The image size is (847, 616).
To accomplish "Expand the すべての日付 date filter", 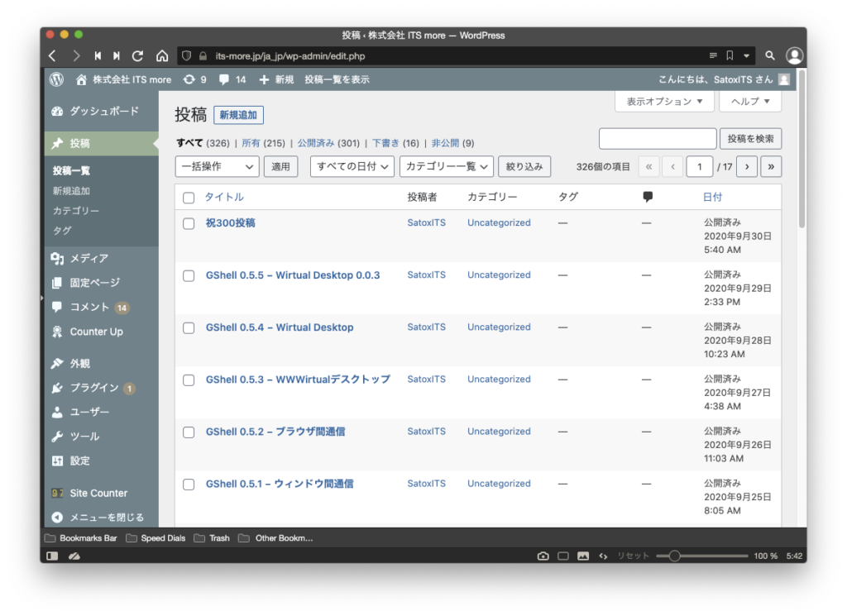I will [x=352, y=166].
